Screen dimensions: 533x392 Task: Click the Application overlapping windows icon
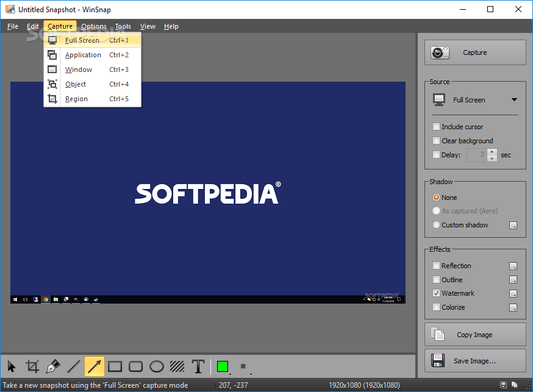(x=52, y=55)
